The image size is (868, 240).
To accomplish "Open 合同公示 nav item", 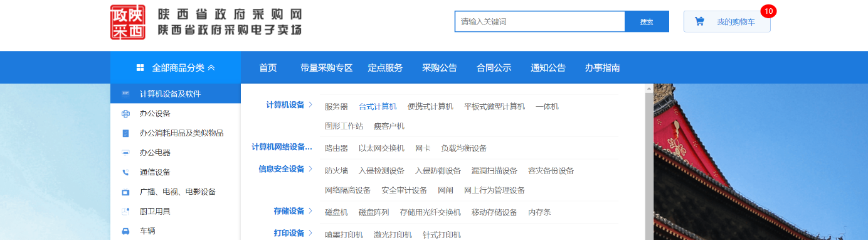I will [494, 68].
